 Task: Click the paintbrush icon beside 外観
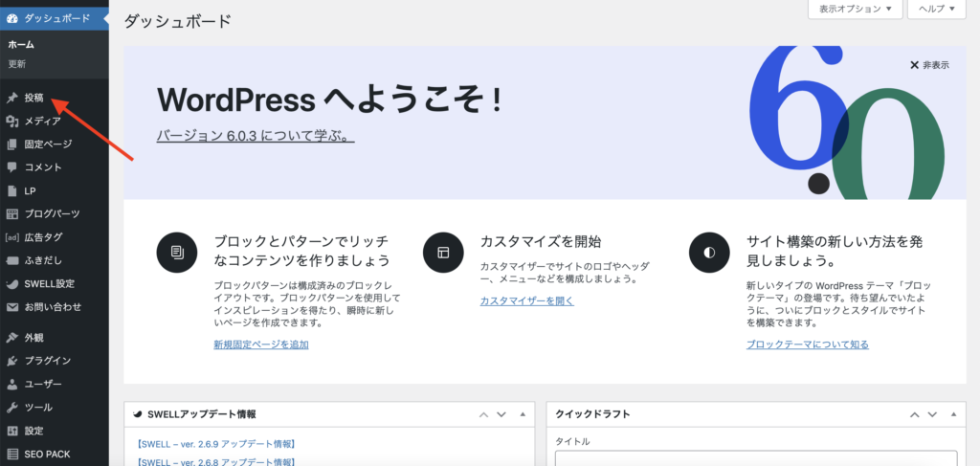point(11,338)
